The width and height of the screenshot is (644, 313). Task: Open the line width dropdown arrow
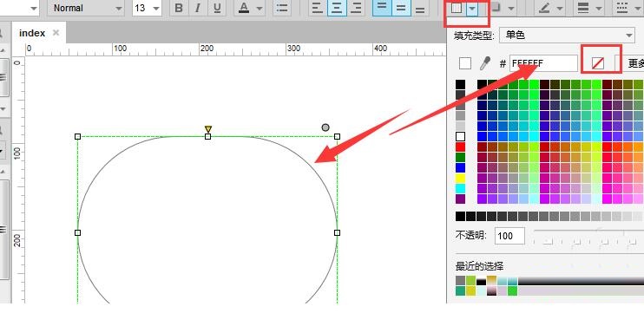[598, 9]
